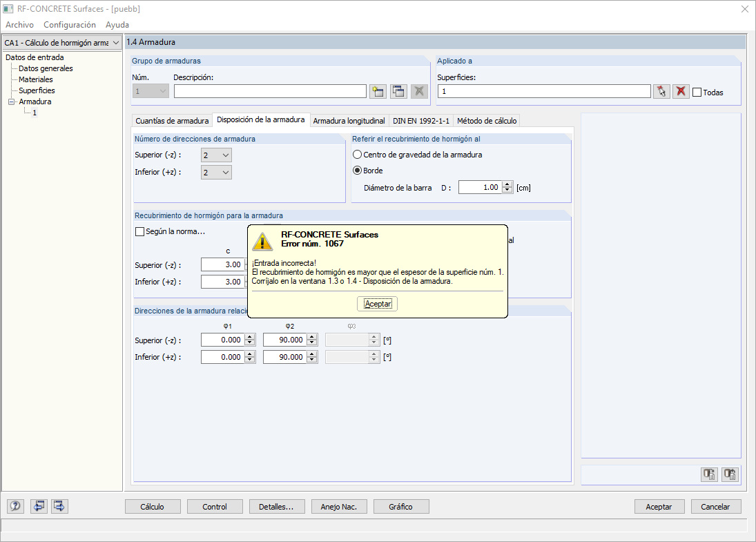
Task: Click the Superficies input field
Action: 544,91
